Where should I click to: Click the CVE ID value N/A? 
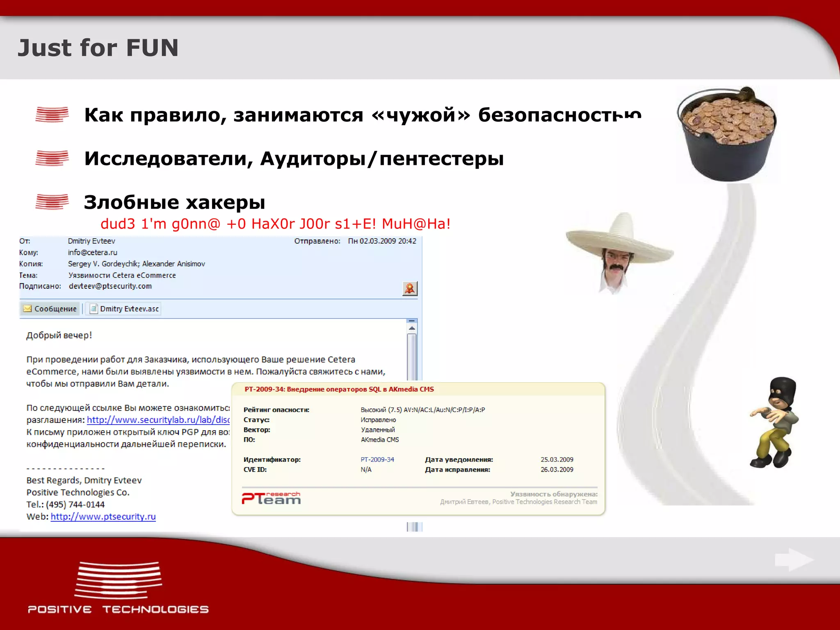click(366, 469)
